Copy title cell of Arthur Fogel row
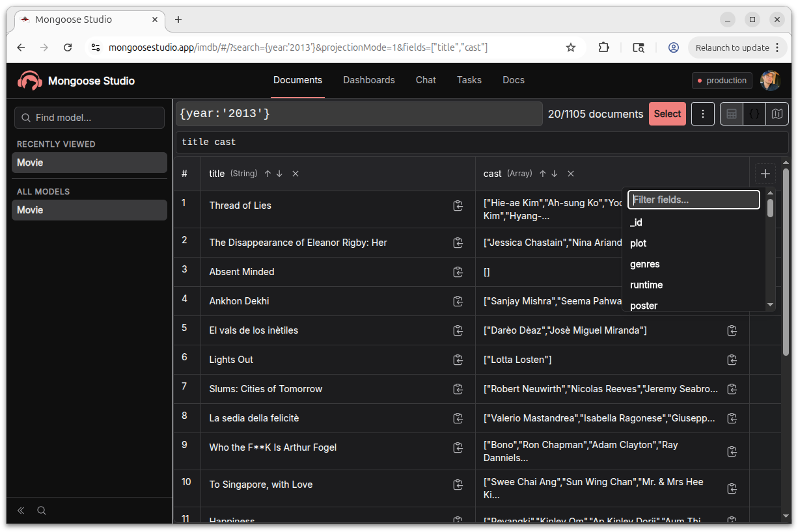 click(x=458, y=447)
